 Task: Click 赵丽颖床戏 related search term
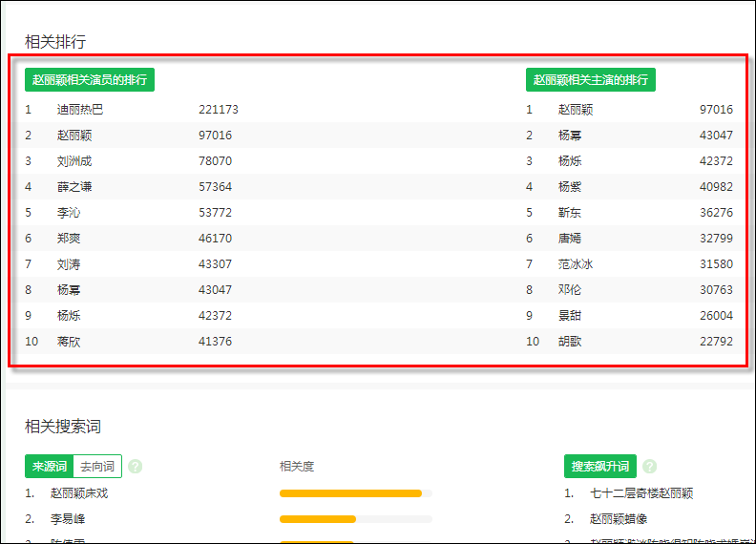(79, 493)
